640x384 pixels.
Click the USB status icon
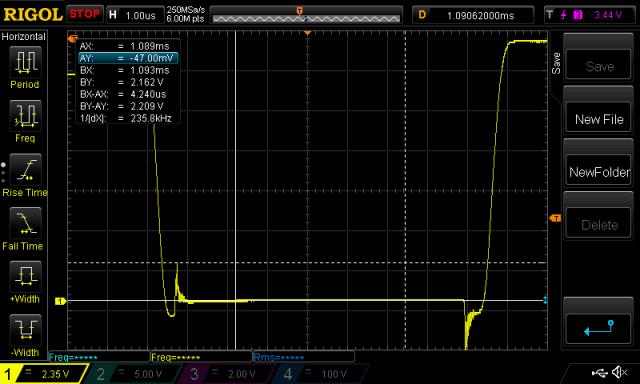(600, 372)
